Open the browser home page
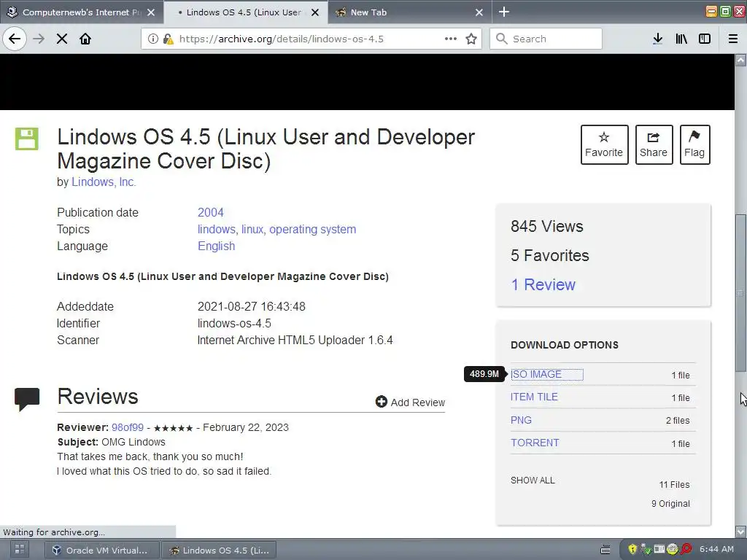 click(85, 39)
